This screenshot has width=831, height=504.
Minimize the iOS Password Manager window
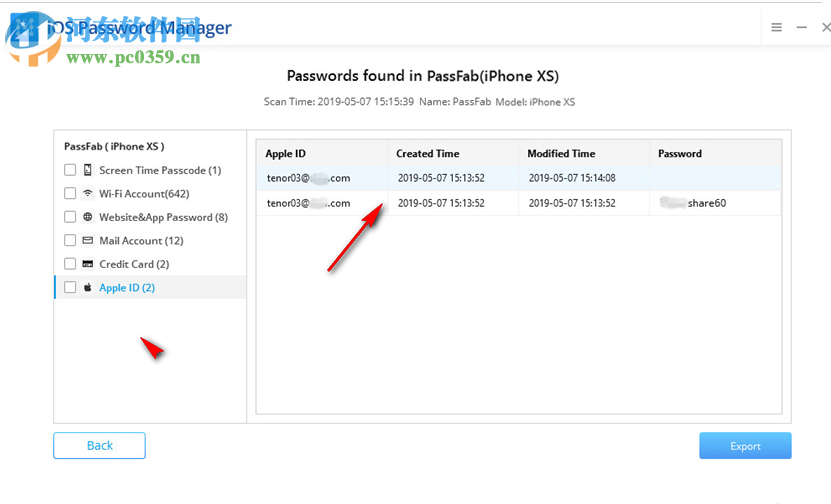[x=802, y=27]
